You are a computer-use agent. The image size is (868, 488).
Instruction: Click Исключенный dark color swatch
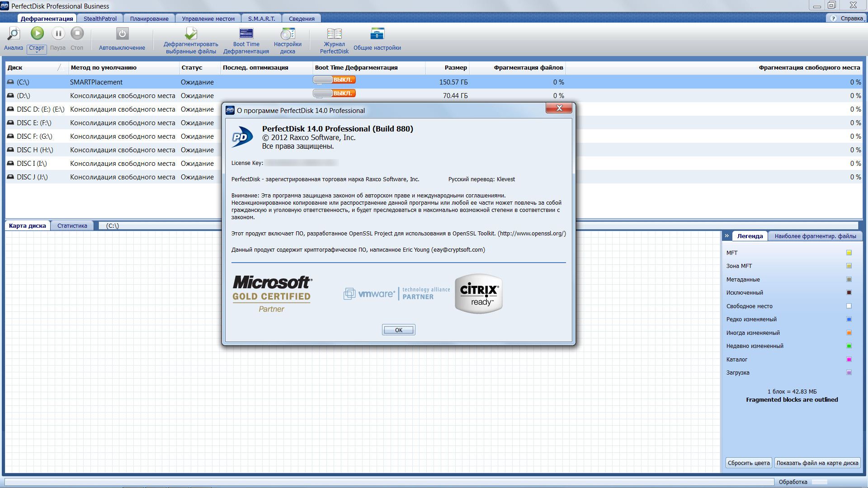849,293
